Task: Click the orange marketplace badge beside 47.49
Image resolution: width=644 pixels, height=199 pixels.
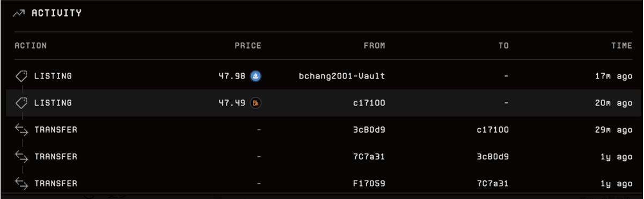Action: (x=256, y=103)
